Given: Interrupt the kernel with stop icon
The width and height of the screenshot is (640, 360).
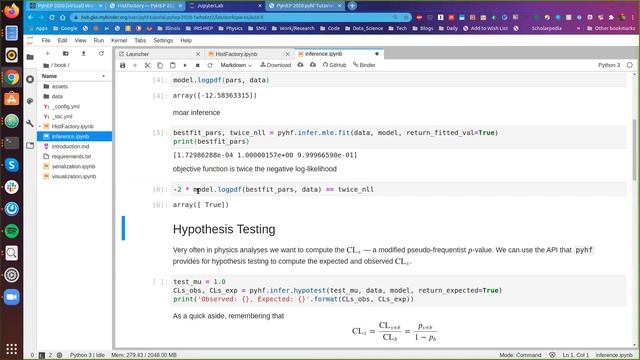Looking at the screenshot, I should click(x=198, y=65).
